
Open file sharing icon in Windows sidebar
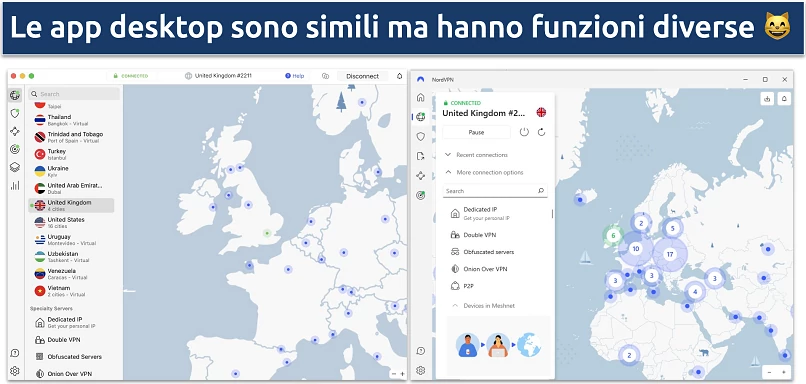pos(420,156)
